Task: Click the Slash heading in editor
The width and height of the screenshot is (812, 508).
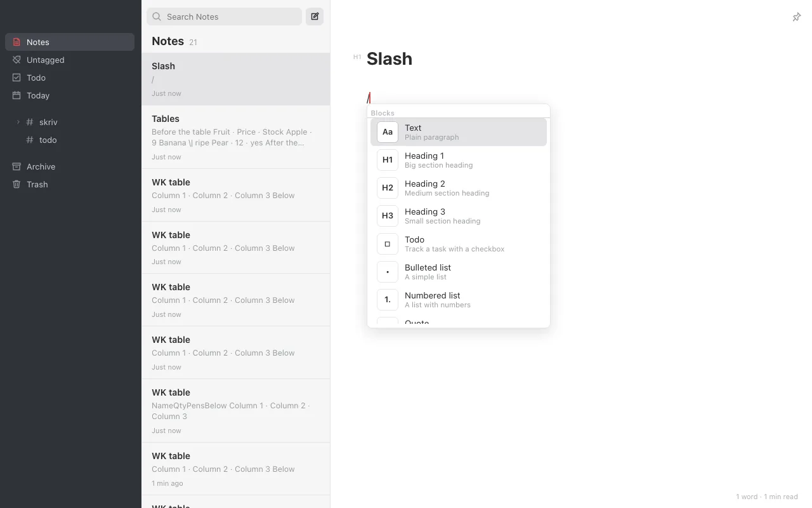Action: (390, 58)
